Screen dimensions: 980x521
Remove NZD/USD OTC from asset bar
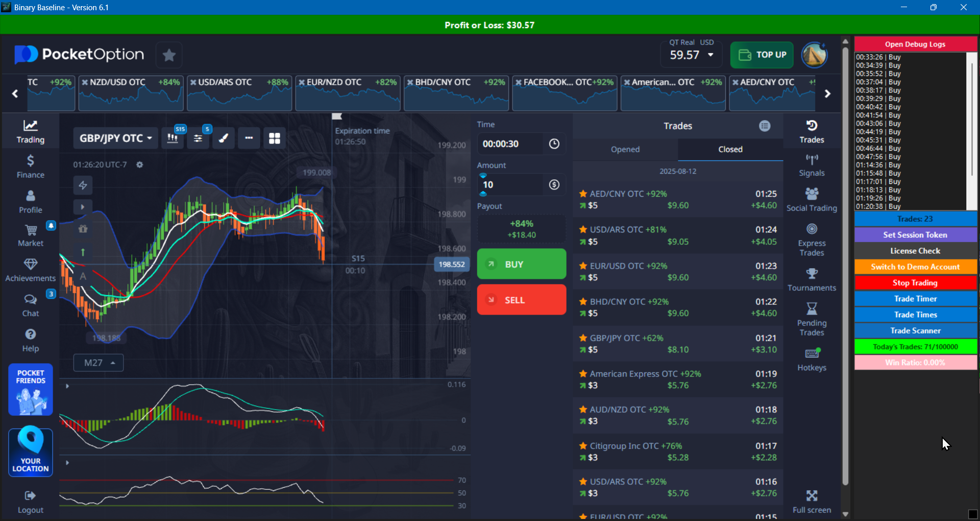pos(85,82)
